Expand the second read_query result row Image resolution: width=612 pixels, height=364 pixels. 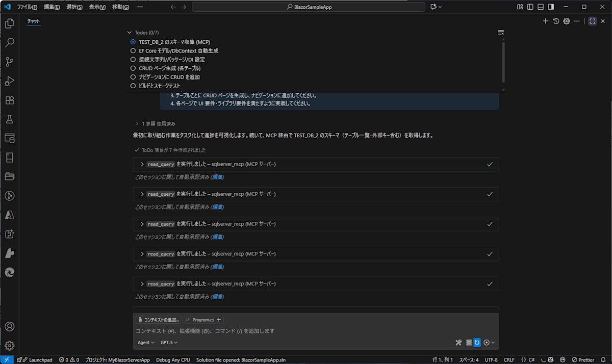(x=316, y=194)
